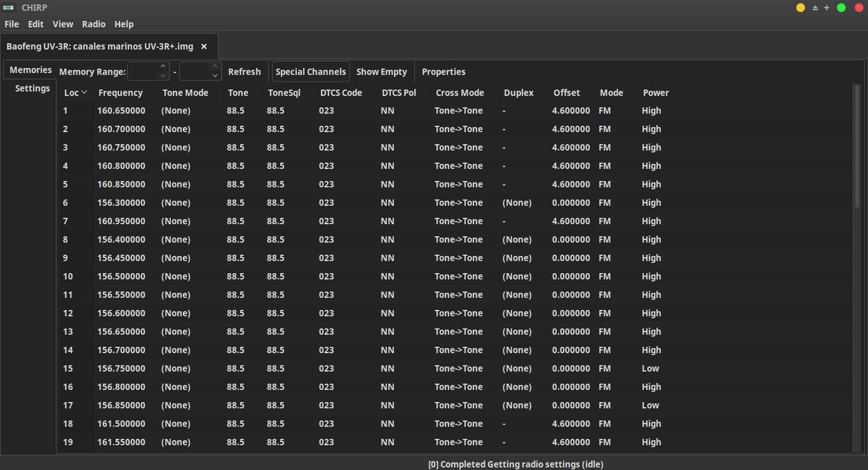Image resolution: width=868 pixels, height=470 pixels.
Task: Switch to the Memories side tab
Action: [31, 70]
